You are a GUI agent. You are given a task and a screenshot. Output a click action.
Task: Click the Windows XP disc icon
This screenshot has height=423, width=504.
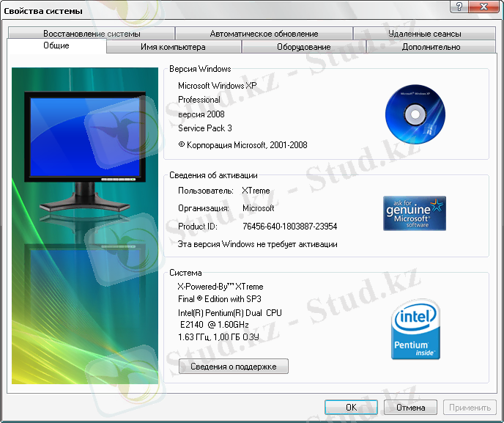pyautogui.click(x=415, y=114)
